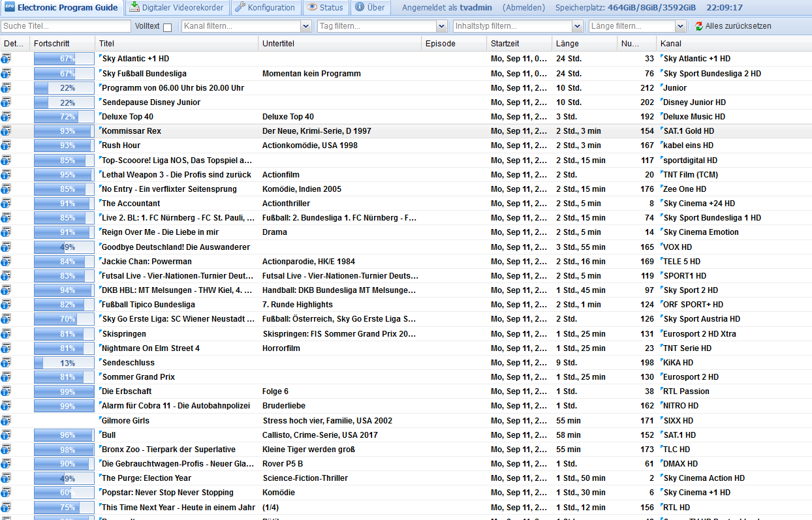Click 96% progress bar of Bull
Screen dimensions: 812x520
(64, 435)
